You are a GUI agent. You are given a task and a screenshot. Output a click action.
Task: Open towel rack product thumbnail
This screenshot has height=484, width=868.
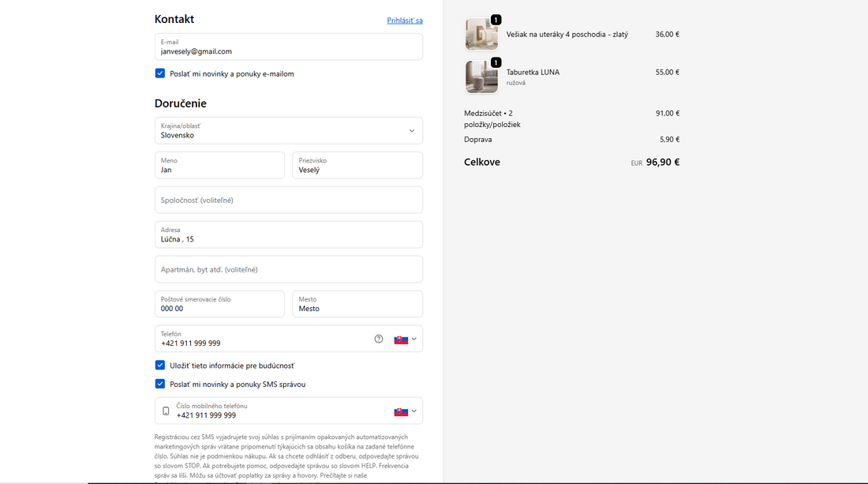pos(481,35)
